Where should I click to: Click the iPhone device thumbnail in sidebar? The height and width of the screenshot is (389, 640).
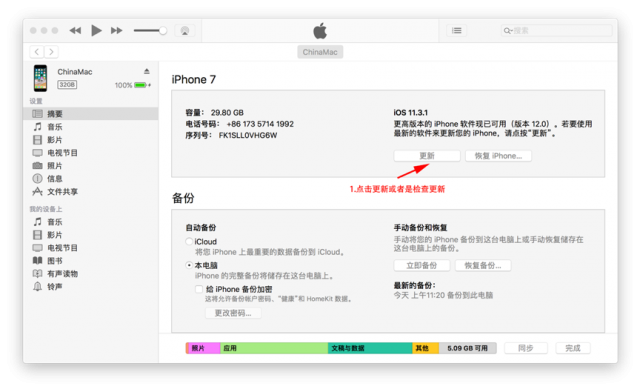[40, 78]
